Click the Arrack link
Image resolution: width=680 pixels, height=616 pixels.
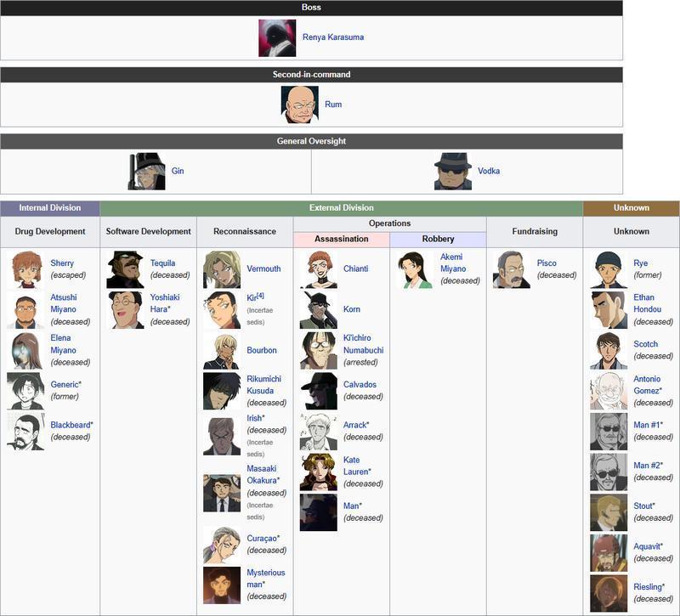point(355,426)
